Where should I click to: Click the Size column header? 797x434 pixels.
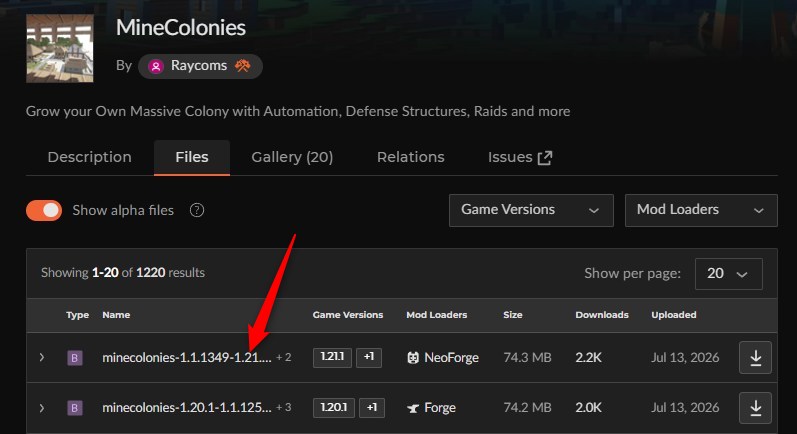[513, 315]
